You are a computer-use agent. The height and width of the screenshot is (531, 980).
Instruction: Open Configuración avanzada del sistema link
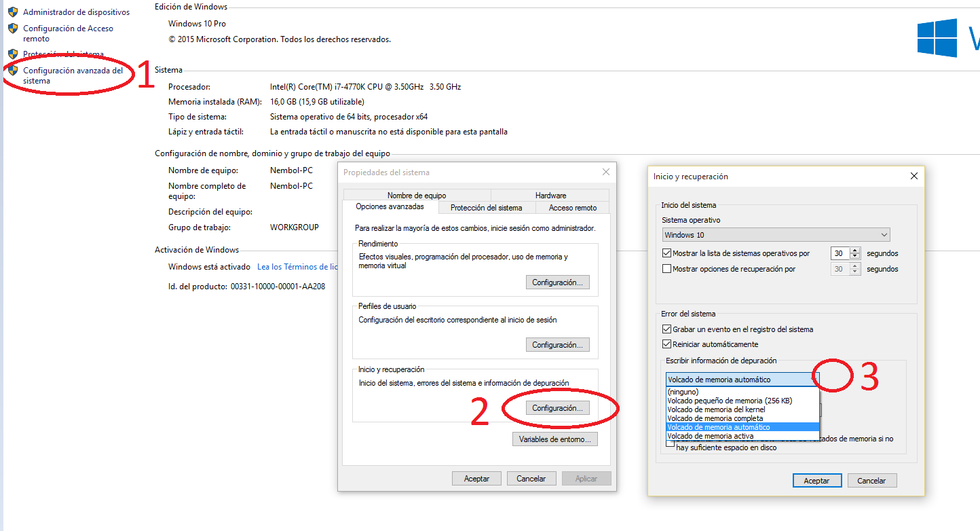click(73, 75)
